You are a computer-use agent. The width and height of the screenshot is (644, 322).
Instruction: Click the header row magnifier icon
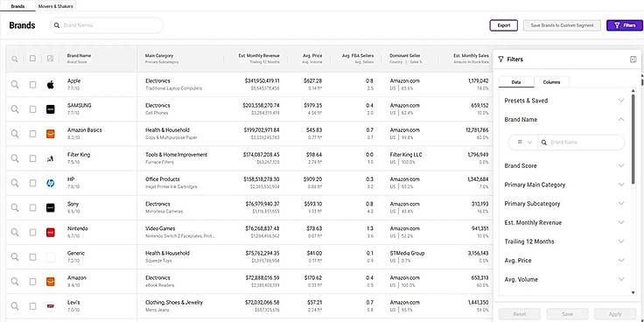click(x=15, y=59)
